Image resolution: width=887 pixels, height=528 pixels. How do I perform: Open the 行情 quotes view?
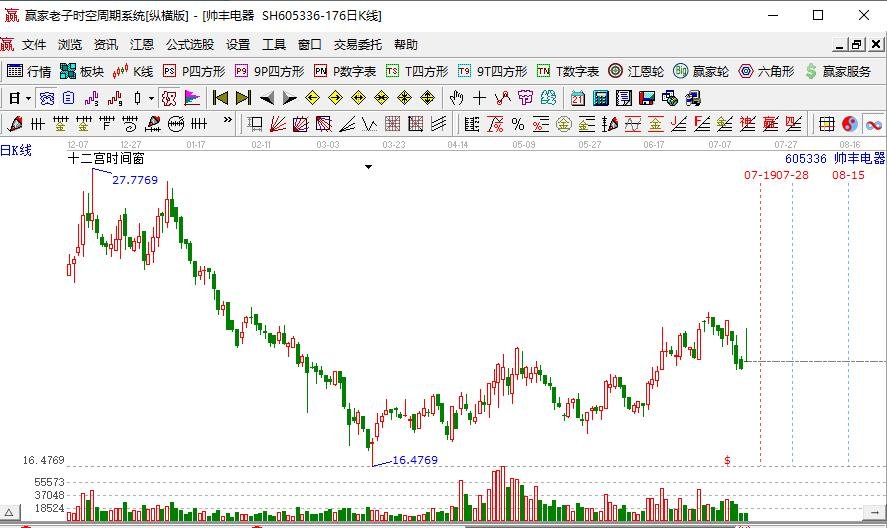28,71
